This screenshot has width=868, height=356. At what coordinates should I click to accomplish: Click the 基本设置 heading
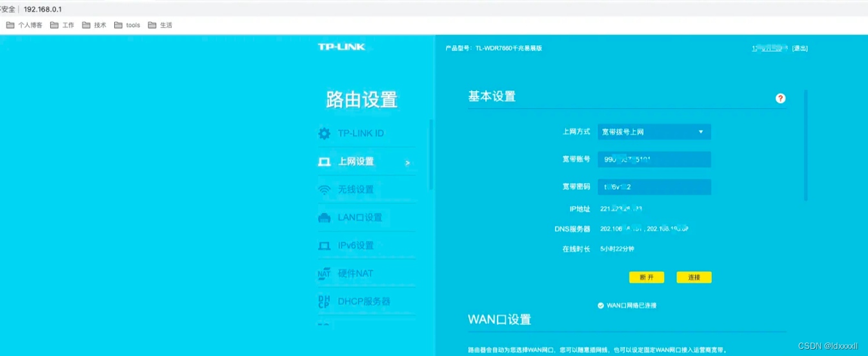[492, 97]
